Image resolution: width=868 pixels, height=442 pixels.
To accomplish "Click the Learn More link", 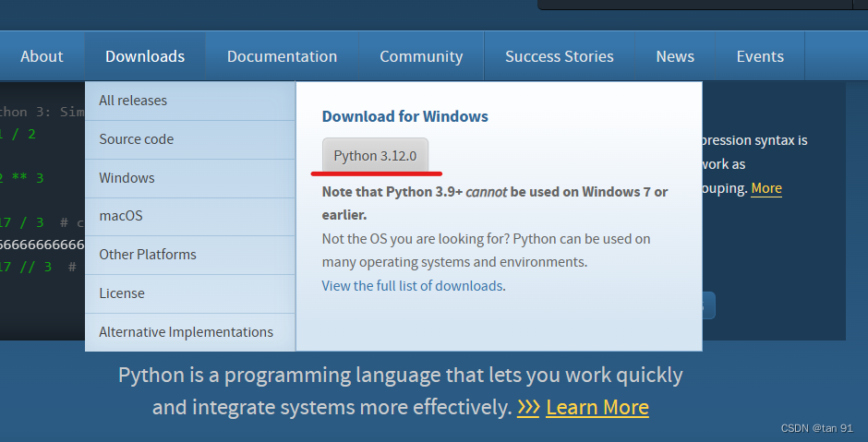I will (597, 408).
